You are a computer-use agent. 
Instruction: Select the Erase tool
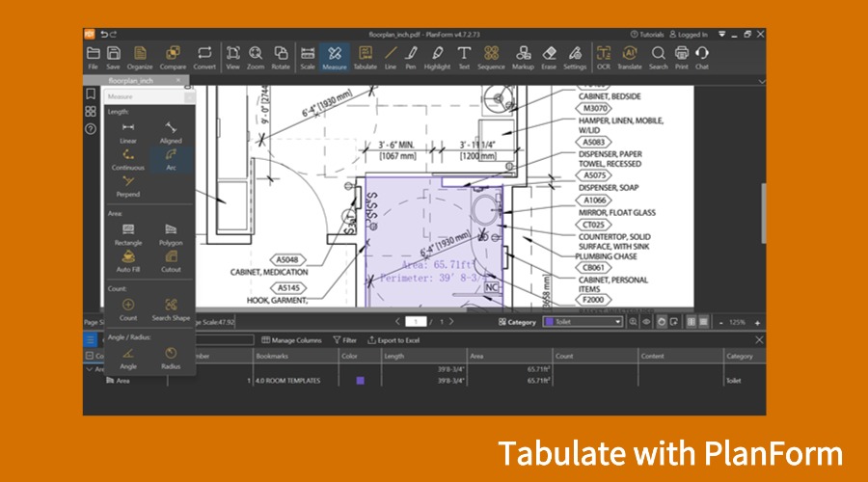[x=549, y=58]
